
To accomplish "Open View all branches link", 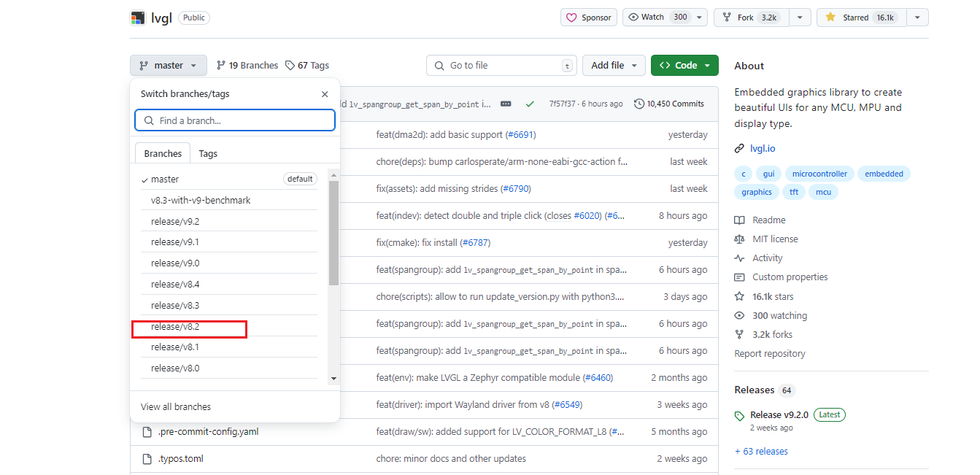I will [x=176, y=407].
